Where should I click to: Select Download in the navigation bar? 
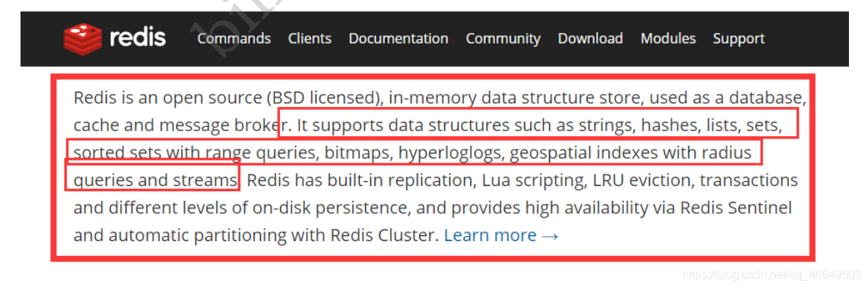(x=590, y=38)
